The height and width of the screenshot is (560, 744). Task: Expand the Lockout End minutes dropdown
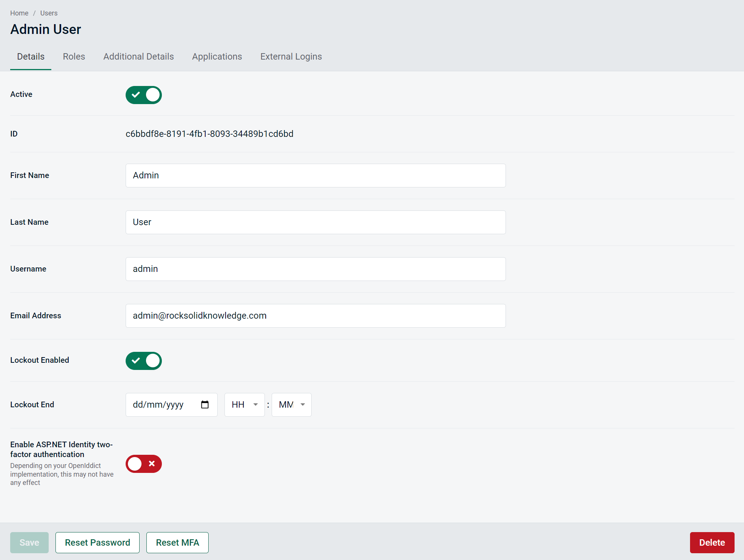291,405
